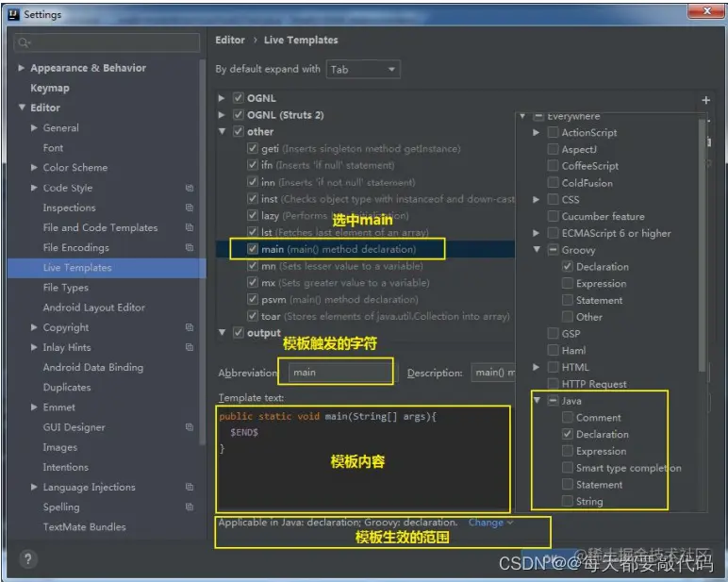Expand the ActionScript context node

[537, 132]
